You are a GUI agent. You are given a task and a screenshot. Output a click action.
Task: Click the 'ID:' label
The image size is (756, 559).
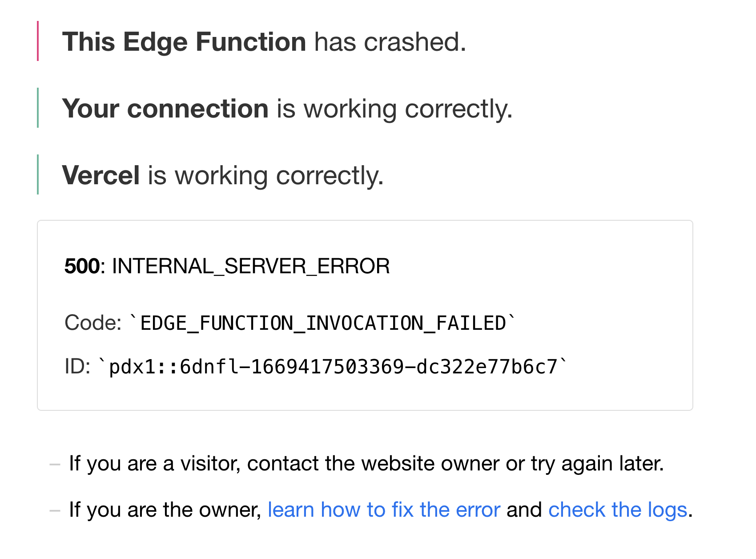77,367
